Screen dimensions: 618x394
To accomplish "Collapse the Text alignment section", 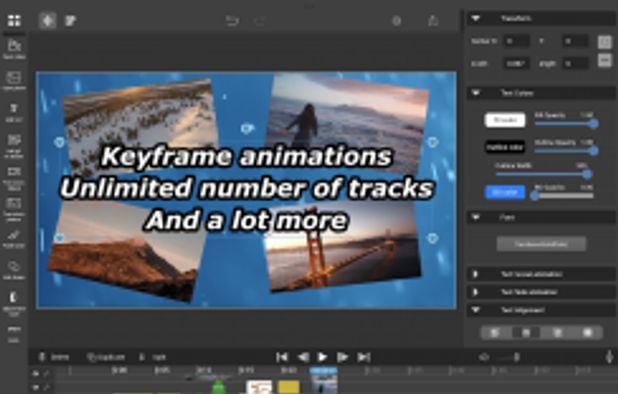I will (x=476, y=310).
